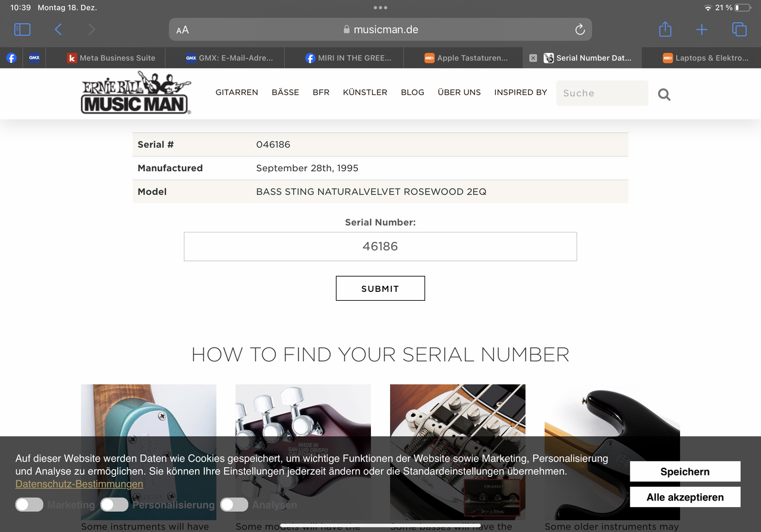The image size is (761, 532).
Task: Switch to Apple Tastaturen... tab
Action: coord(467,58)
